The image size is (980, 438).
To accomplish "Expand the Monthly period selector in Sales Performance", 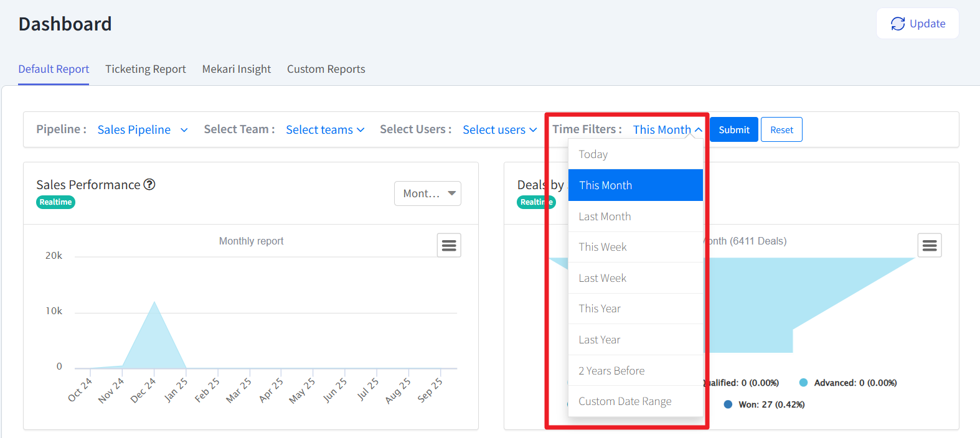I will (428, 193).
